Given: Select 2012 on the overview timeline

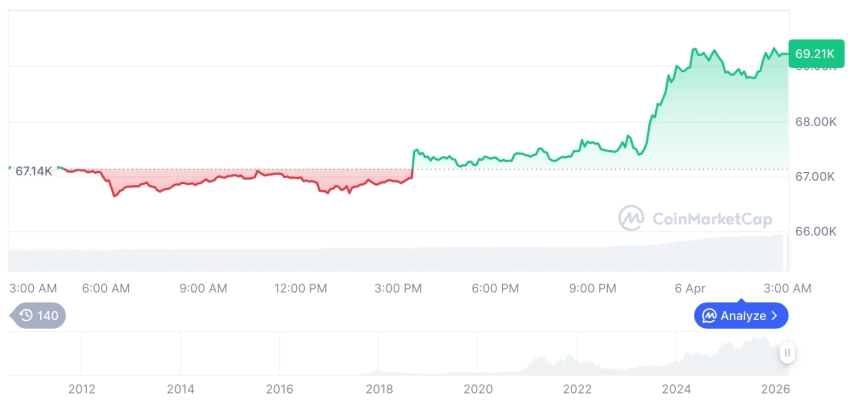Looking at the screenshot, I should click(81, 389).
